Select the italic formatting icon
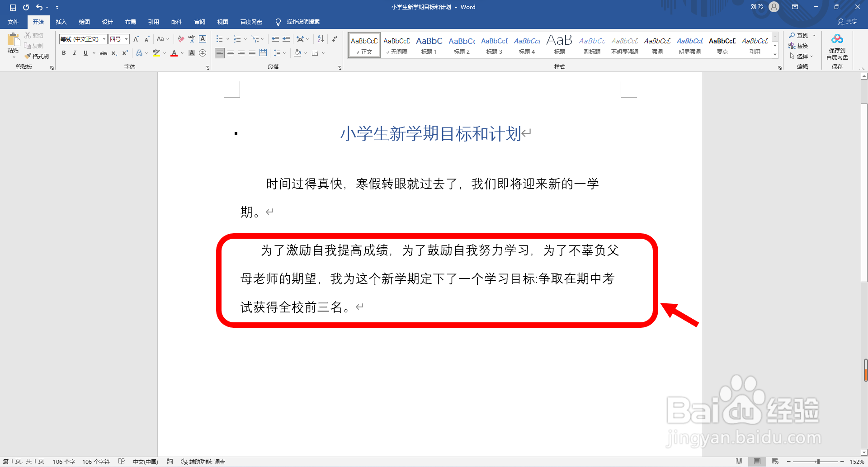Image resolution: width=868 pixels, height=467 pixels. (75, 53)
